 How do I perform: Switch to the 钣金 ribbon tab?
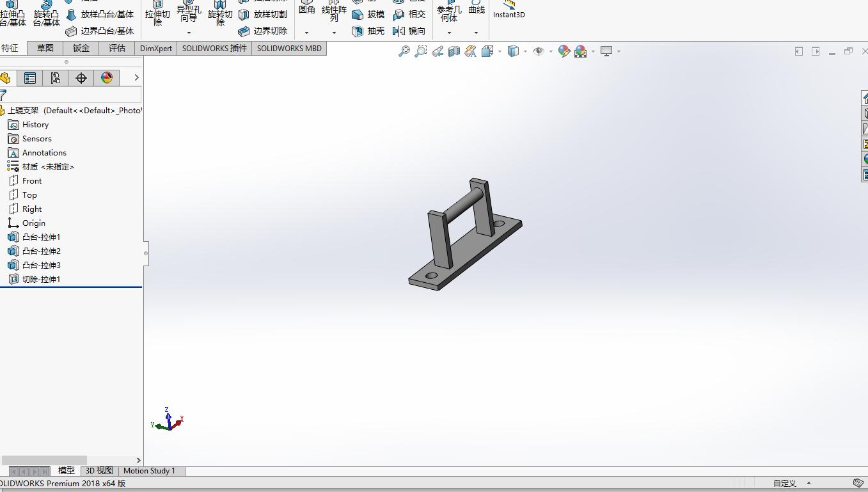[x=81, y=48]
